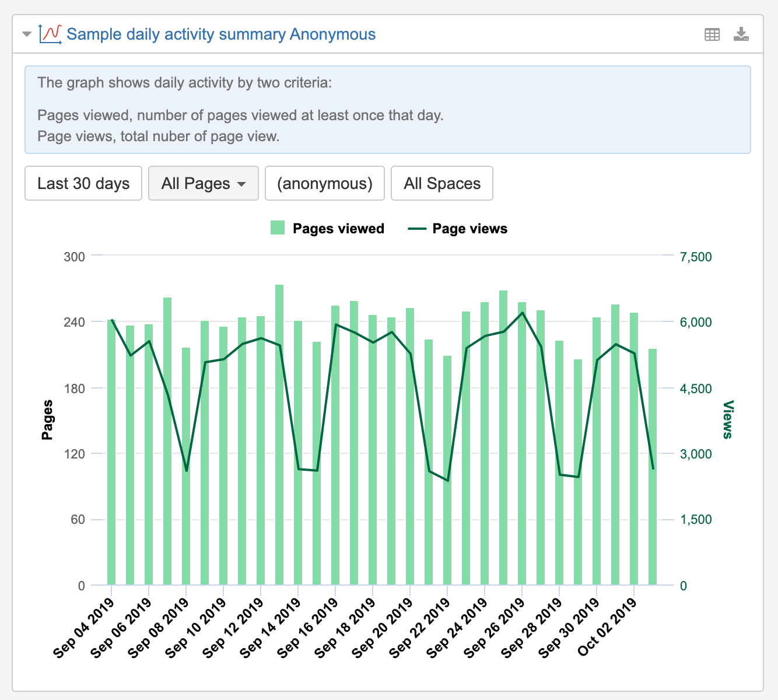Click the Sep 04 2019 axis label
The height and width of the screenshot is (700, 778).
(84, 628)
